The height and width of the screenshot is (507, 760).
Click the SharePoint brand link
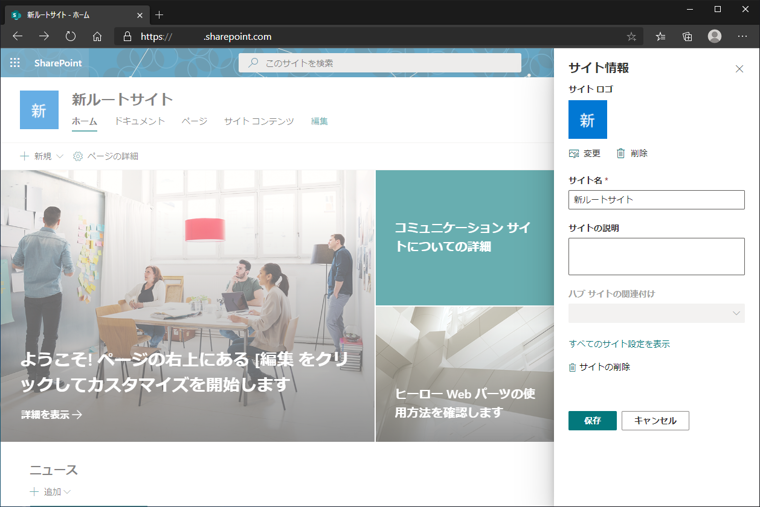58,63
